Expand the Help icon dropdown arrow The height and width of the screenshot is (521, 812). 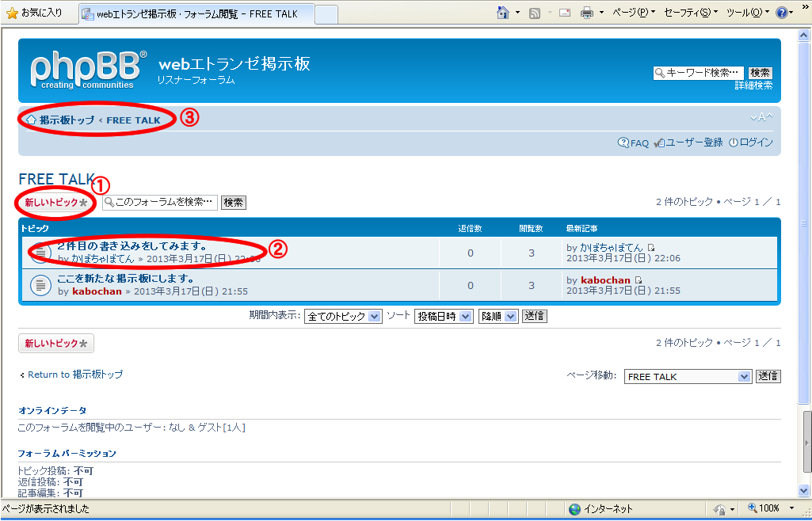point(791,13)
